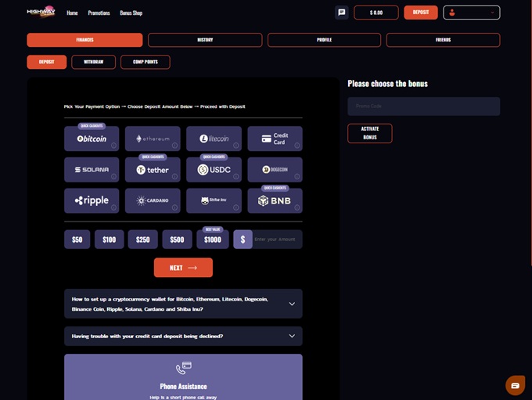Image resolution: width=532 pixels, height=400 pixels.
Task: Click the Activate Bonus button
Action: point(369,133)
